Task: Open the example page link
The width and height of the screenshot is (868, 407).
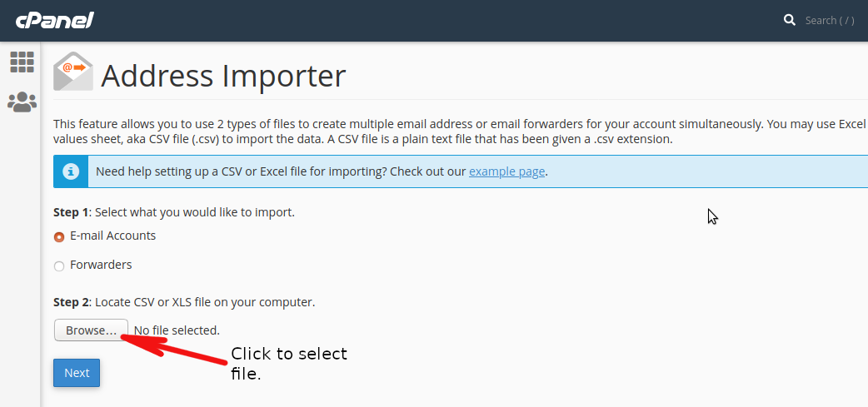Action: pyautogui.click(x=507, y=171)
